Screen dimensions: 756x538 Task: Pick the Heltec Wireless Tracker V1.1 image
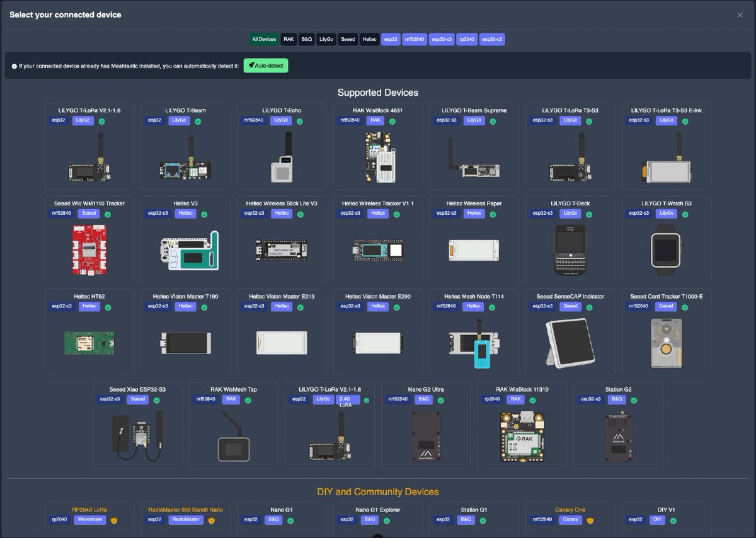click(x=377, y=250)
